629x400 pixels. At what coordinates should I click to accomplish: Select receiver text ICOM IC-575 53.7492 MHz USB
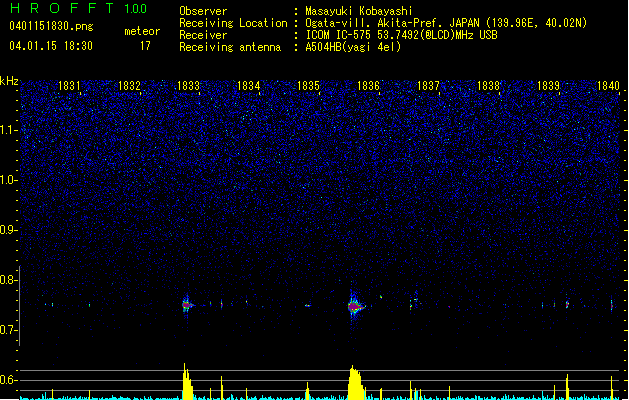[x=402, y=35]
